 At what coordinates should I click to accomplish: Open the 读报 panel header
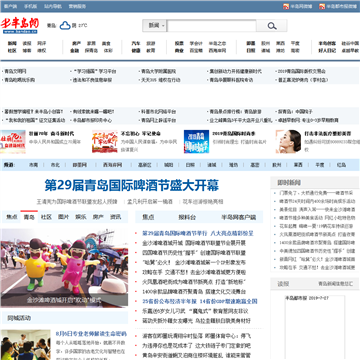[x=283, y=284]
